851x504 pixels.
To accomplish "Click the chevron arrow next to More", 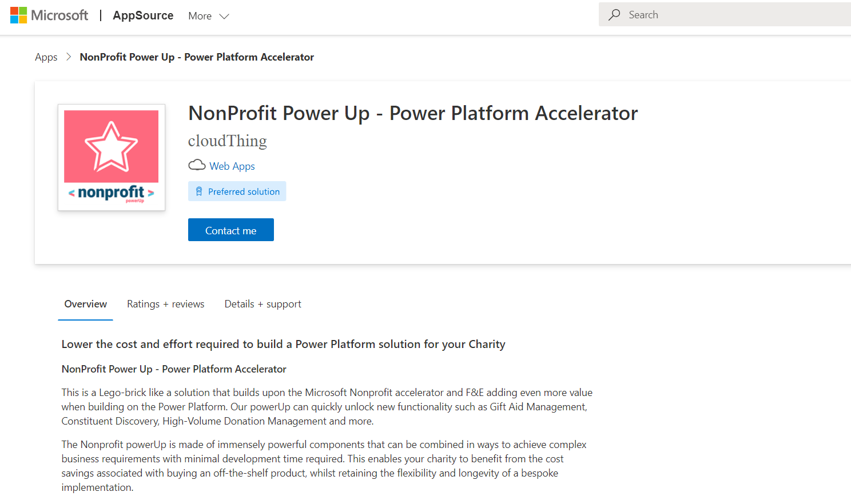I will pos(224,17).
